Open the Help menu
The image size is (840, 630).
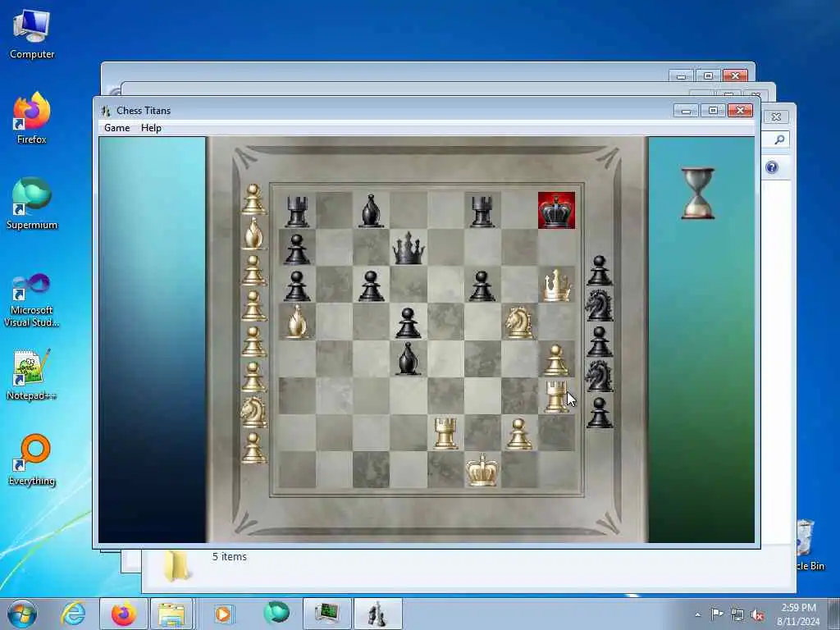(151, 127)
